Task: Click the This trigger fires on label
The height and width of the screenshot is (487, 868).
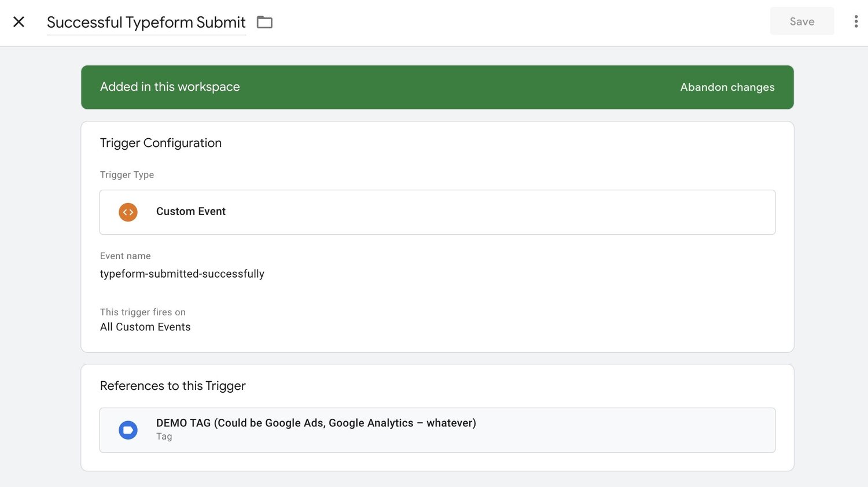Action: click(142, 312)
